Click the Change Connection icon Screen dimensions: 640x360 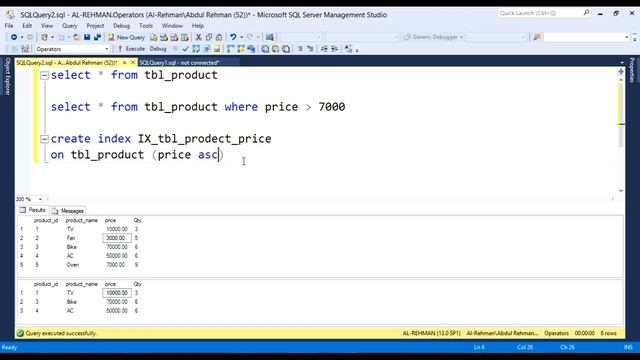(25, 49)
